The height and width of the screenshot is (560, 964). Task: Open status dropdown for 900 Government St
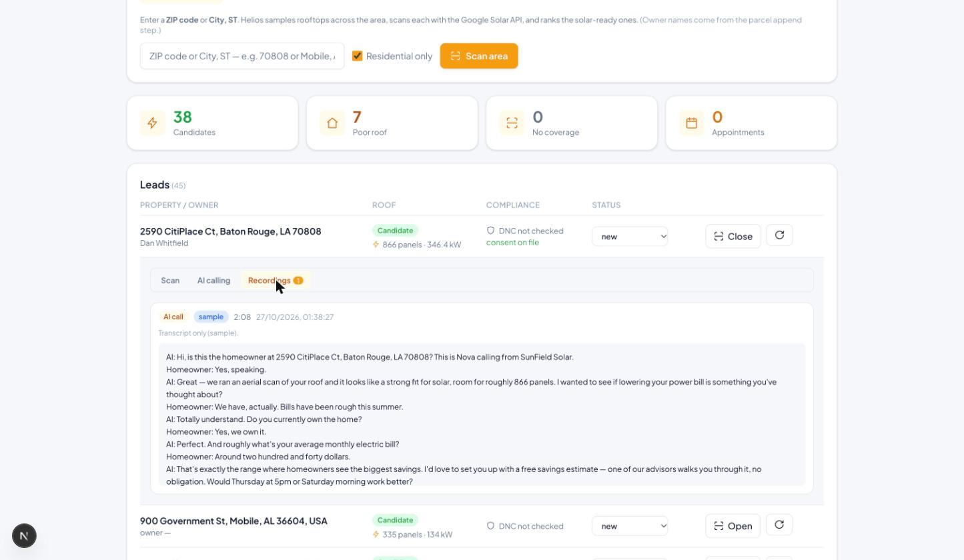[x=630, y=526]
